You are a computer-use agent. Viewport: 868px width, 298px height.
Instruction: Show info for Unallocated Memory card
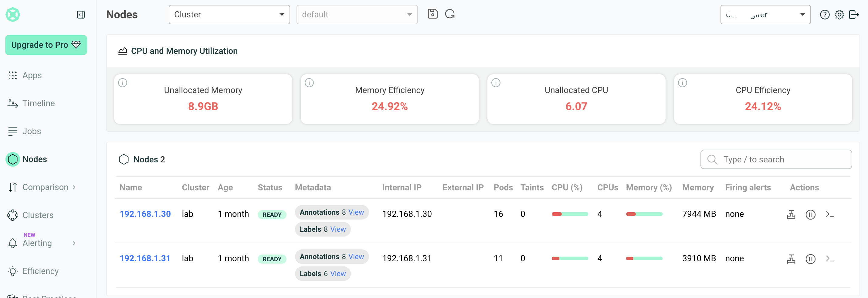123,83
